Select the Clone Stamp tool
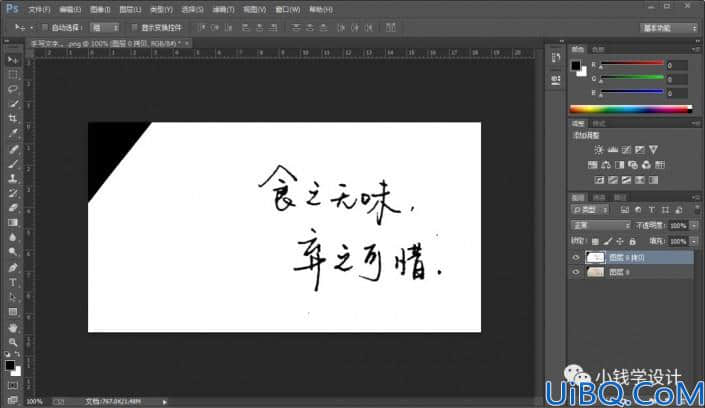705x408 pixels. pyautogui.click(x=13, y=179)
